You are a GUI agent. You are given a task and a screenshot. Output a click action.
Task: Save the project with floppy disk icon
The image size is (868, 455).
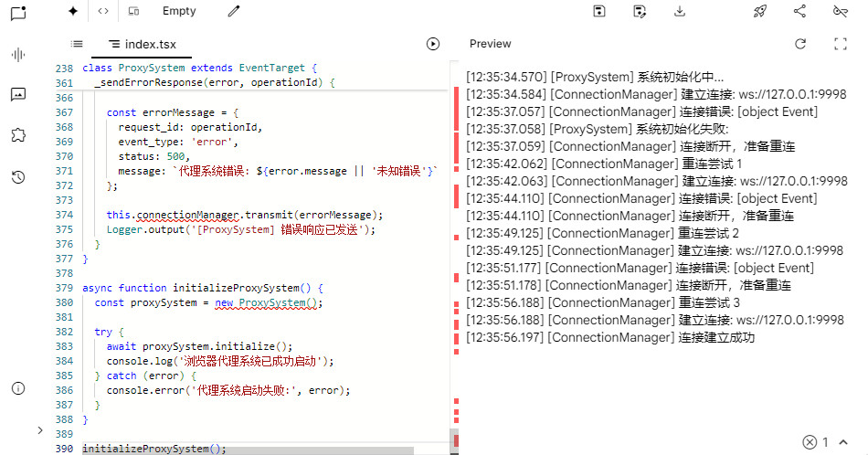tap(599, 11)
